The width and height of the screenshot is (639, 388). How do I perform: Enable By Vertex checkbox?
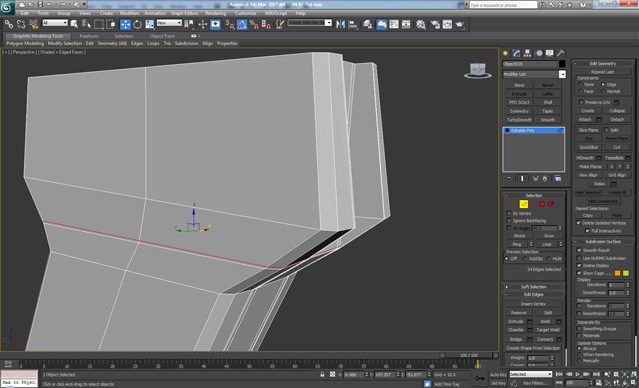(509, 214)
